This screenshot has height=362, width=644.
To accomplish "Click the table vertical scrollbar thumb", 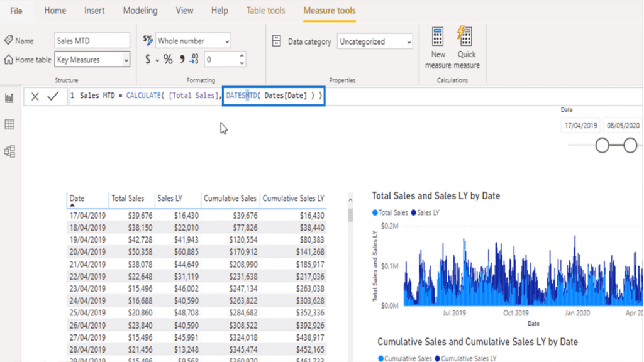I will (x=350, y=215).
